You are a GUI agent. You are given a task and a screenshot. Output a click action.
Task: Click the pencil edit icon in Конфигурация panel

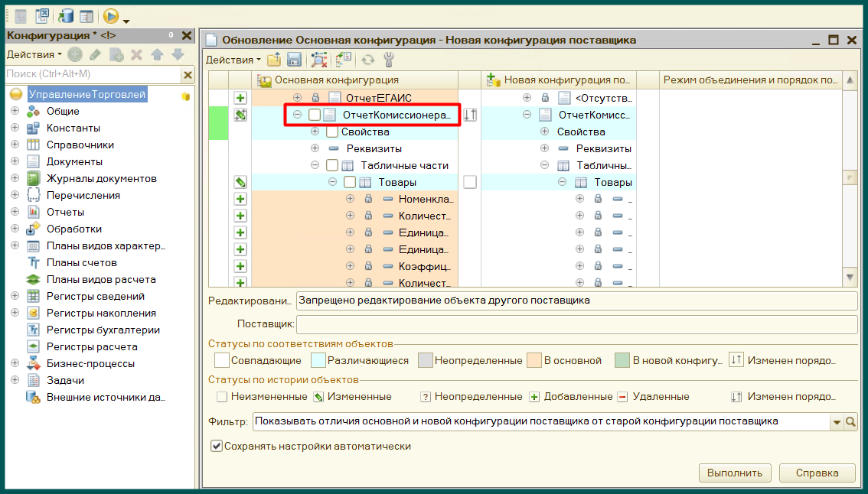pos(95,54)
